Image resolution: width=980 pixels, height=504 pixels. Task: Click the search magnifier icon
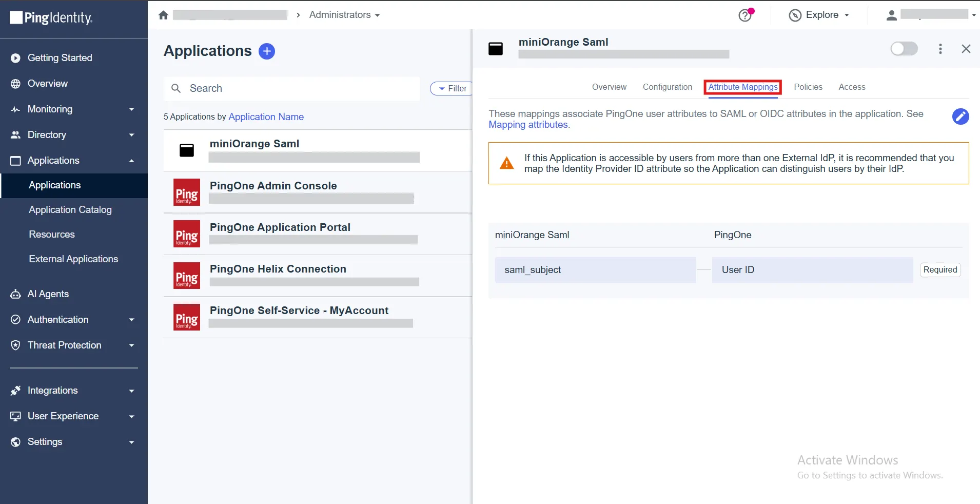coord(176,88)
